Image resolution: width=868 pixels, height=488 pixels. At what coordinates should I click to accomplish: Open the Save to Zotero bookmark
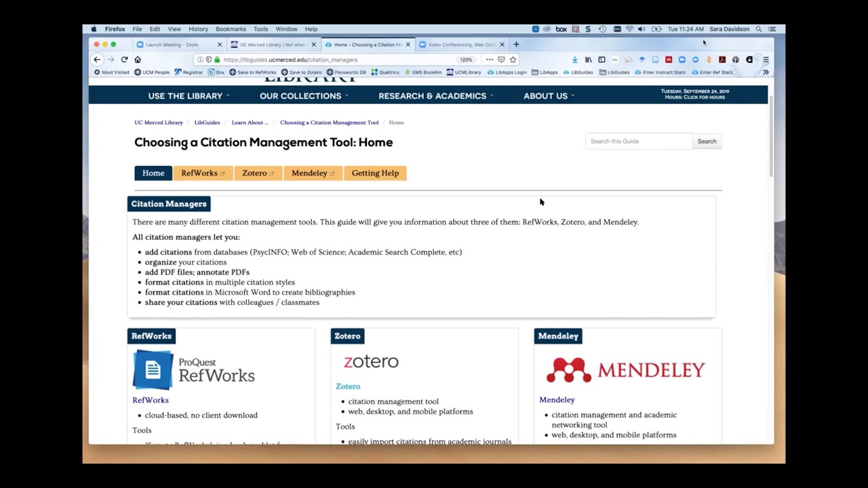click(x=302, y=72)
